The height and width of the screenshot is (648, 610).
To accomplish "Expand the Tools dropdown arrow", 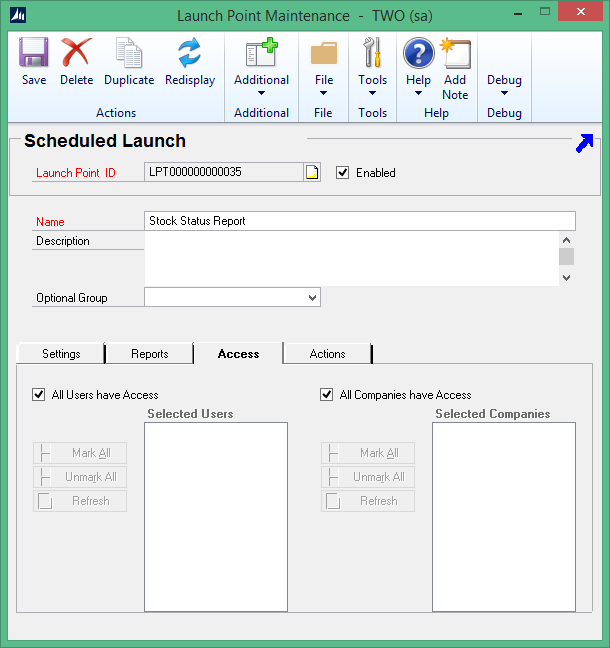I will 372,93.
